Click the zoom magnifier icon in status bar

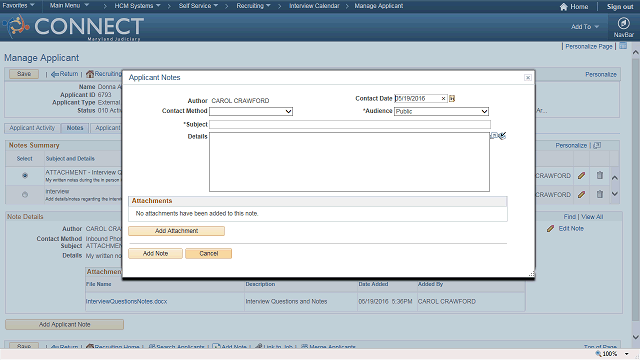click(x=598, y=354)
